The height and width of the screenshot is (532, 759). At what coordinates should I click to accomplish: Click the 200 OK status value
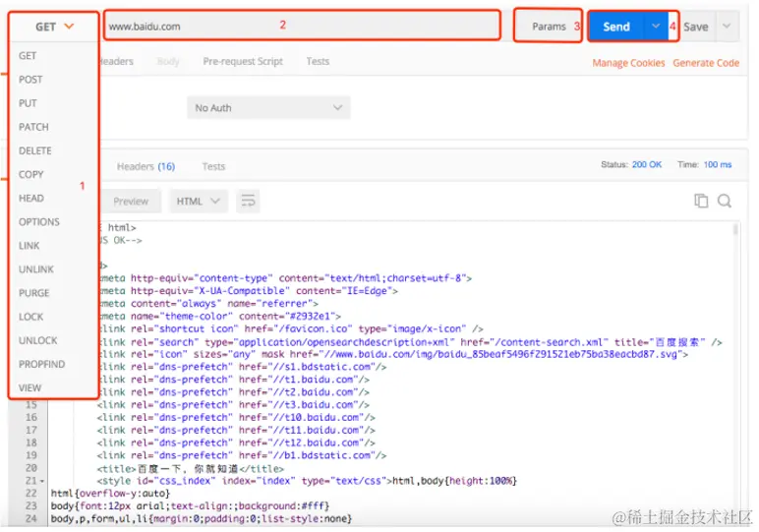pos(647,164)
